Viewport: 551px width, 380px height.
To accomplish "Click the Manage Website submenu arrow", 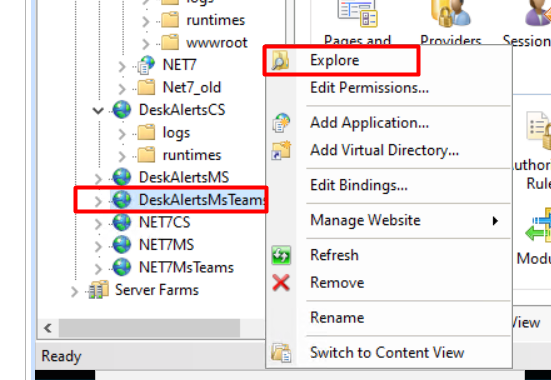I will [495, 221].
